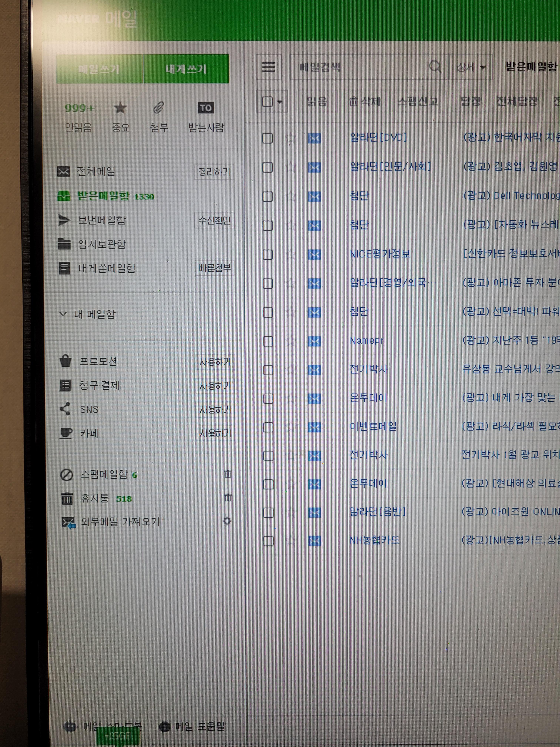Click the 메일쓰기 compose button

[x=99, y=69]
